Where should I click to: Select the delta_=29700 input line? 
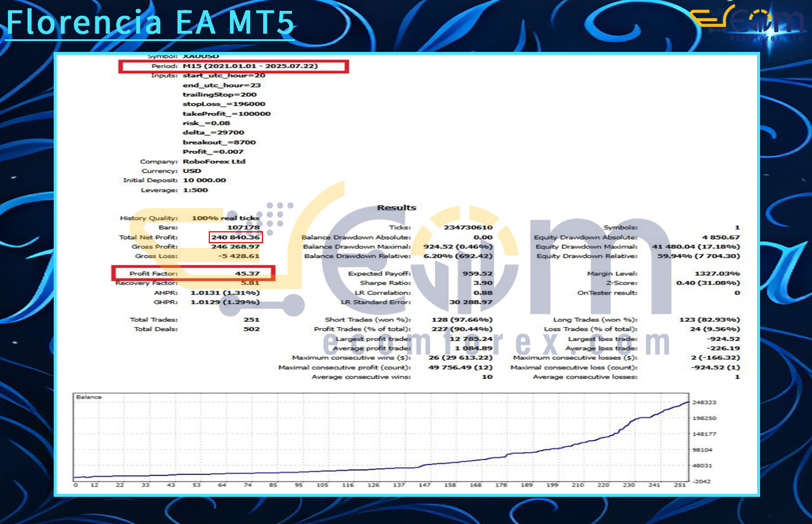[214, 132]
